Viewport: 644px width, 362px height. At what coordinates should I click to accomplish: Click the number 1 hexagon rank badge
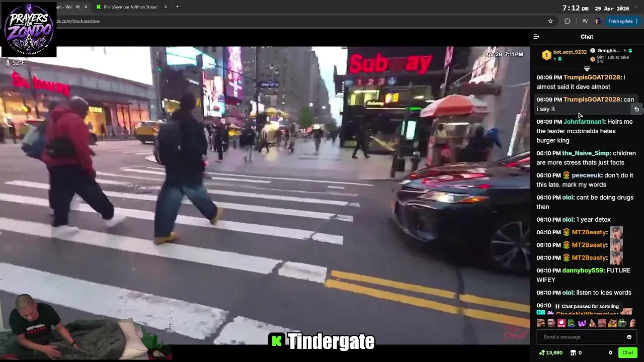(x=546, y=55)
